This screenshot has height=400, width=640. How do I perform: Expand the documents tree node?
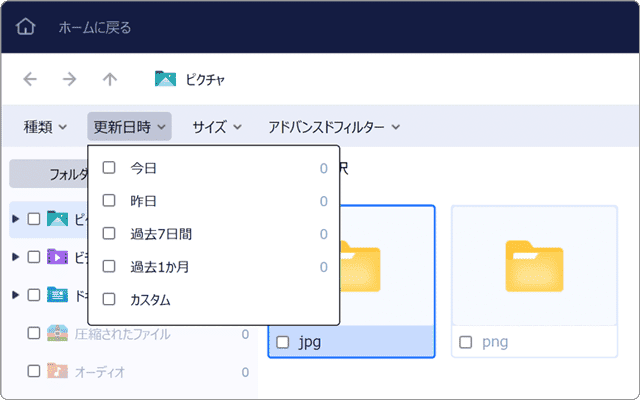[16, 295]
